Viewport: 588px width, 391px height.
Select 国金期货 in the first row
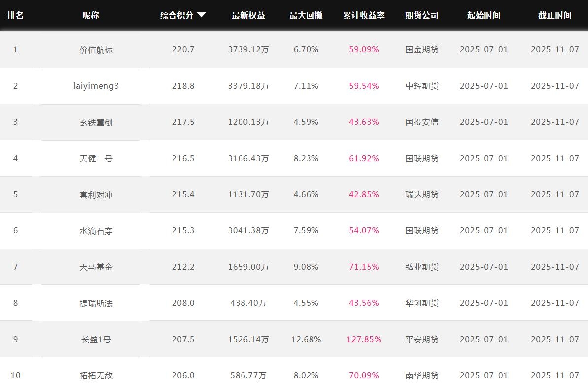click(422, 50)
